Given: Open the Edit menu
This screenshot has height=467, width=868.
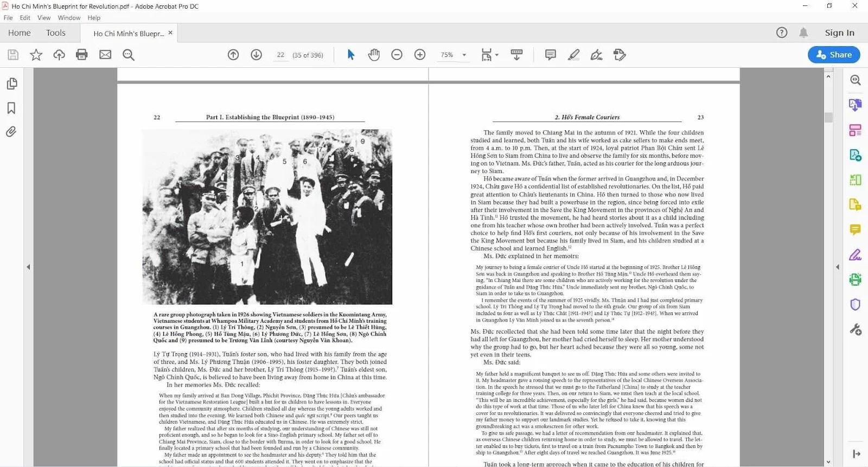Looking at the screenshot, I should pyautogui.click(x=25, y=17).
